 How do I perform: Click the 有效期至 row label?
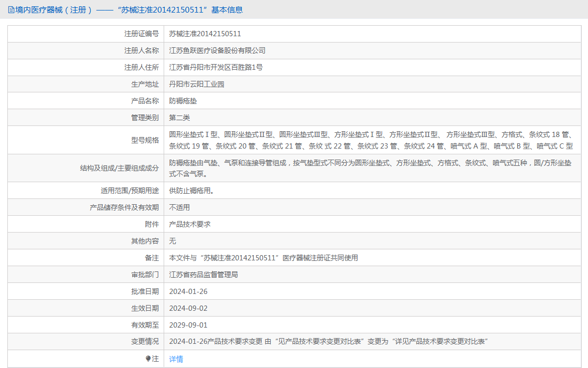point(145,325)
